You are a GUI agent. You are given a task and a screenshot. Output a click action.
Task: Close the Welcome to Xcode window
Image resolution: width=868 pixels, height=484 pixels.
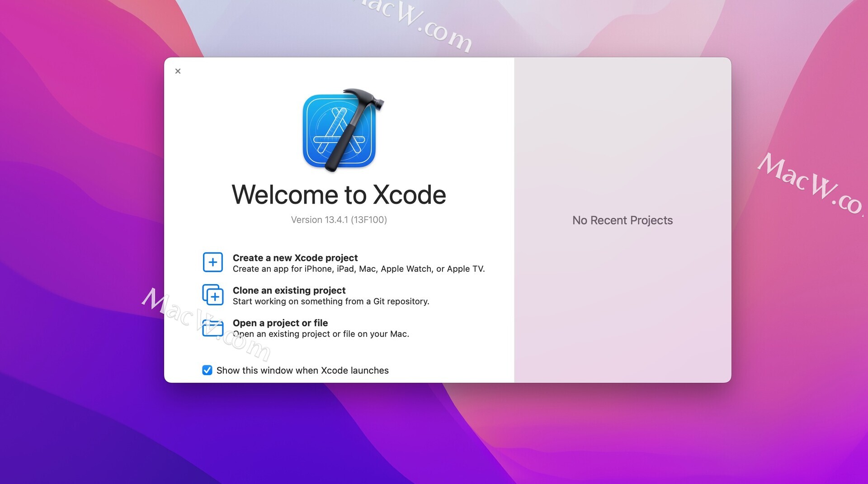click(x=178, y=71)
